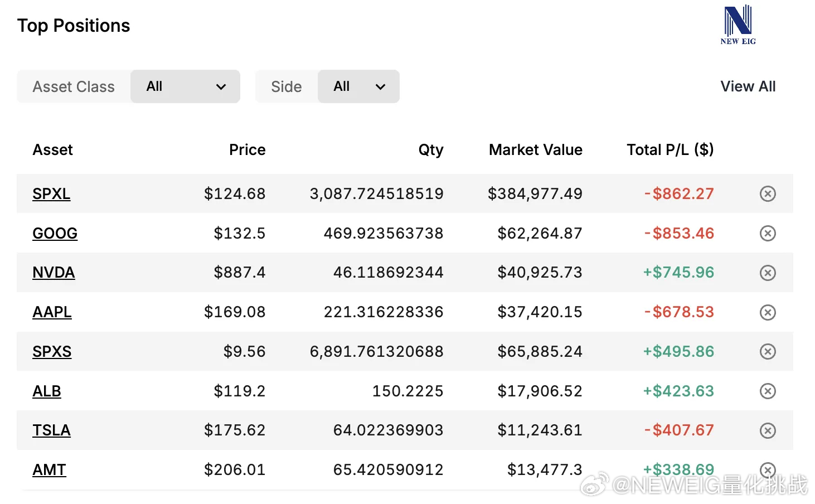Viewport: 815px width, 504px height.
Task: Select NVDA gain +$745.96
Action: click(678, 273)
